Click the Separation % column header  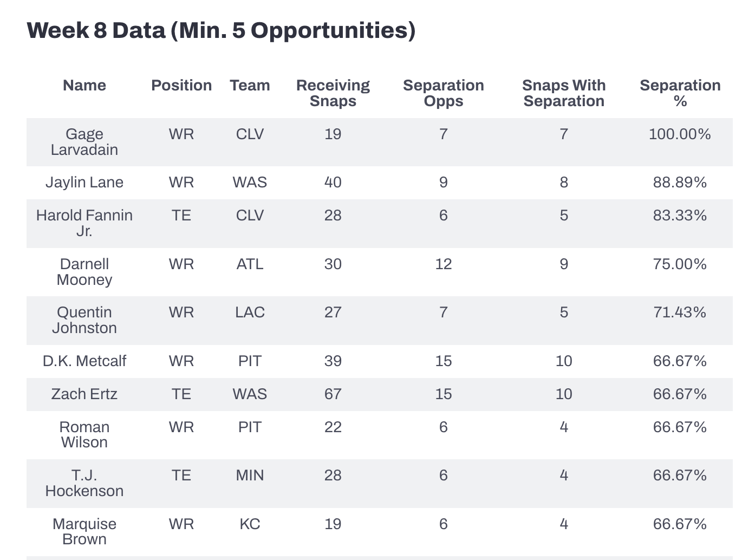pyautogui.click(x=680, y=93)
